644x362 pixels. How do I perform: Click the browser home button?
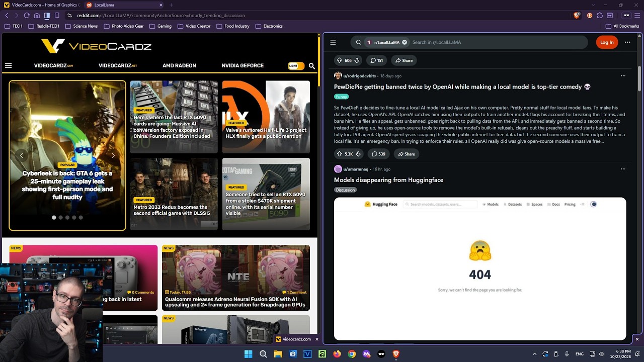[37, 16]
